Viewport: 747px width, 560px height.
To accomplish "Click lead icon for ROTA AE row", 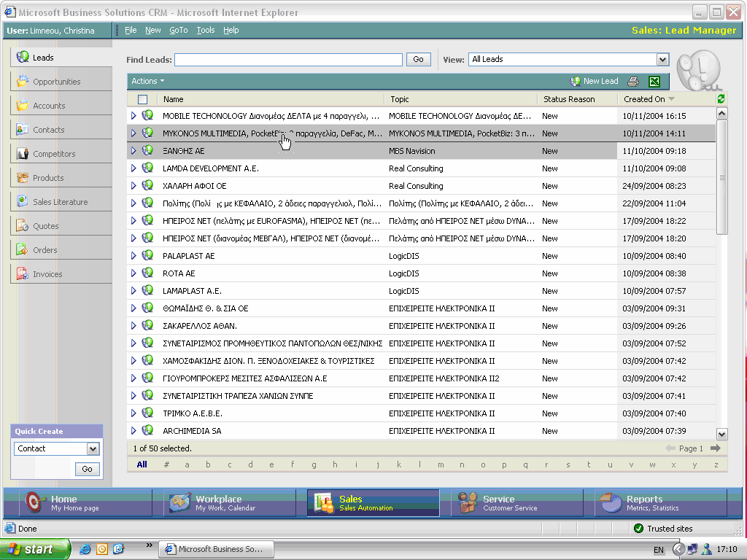I will click(x=147, y=273).
